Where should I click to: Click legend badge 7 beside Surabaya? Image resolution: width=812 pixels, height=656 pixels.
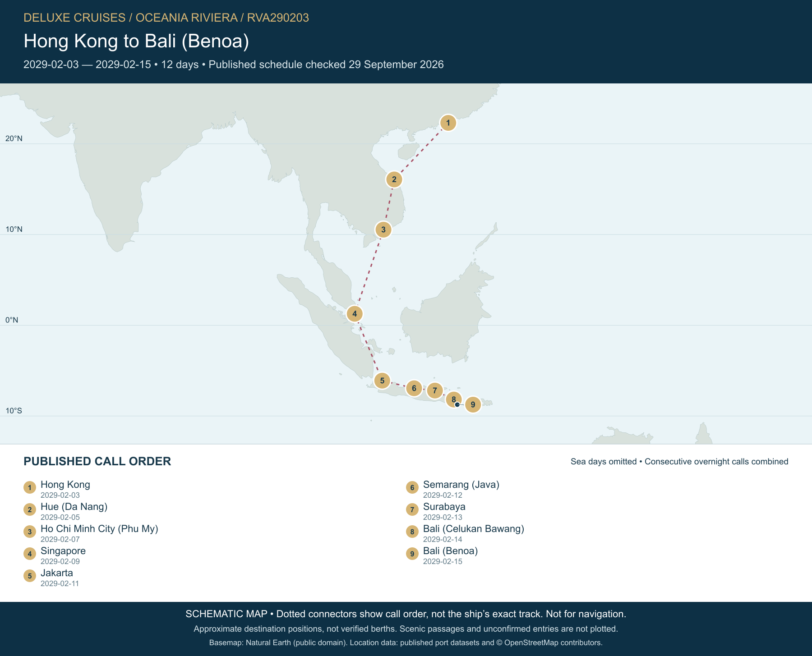[x=412, y=509]
